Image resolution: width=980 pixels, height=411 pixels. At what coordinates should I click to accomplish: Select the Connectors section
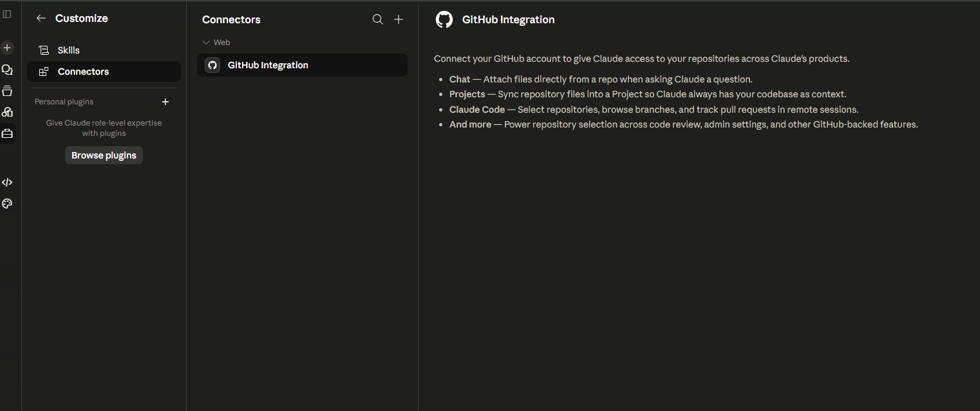click(104, 72)
